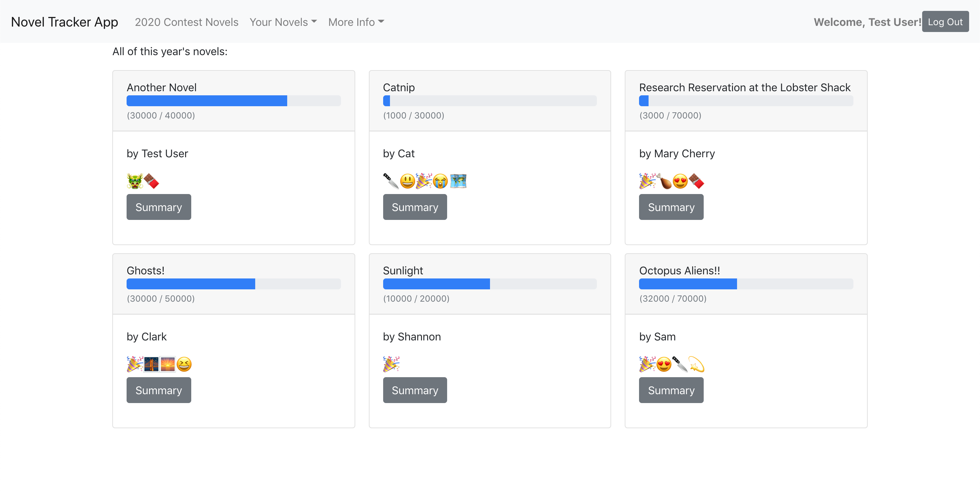Expand the Your Novels dropdown
Image resolution: width=980 pixels, height=497 pixels.
coord(283,22)
